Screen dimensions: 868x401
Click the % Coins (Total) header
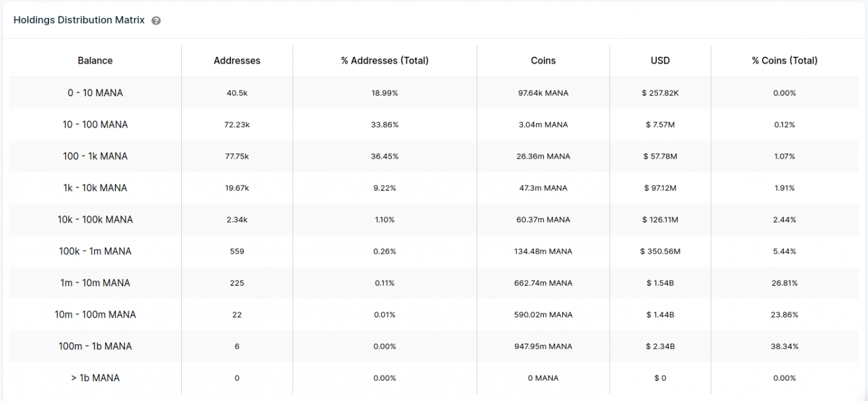784,61
